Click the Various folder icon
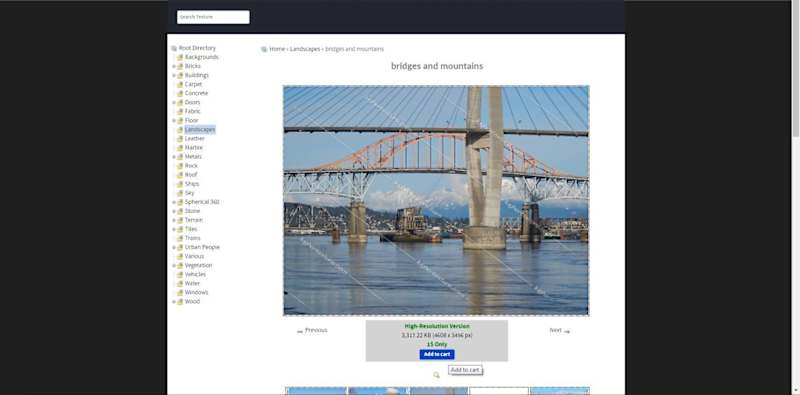 point(180,256)
